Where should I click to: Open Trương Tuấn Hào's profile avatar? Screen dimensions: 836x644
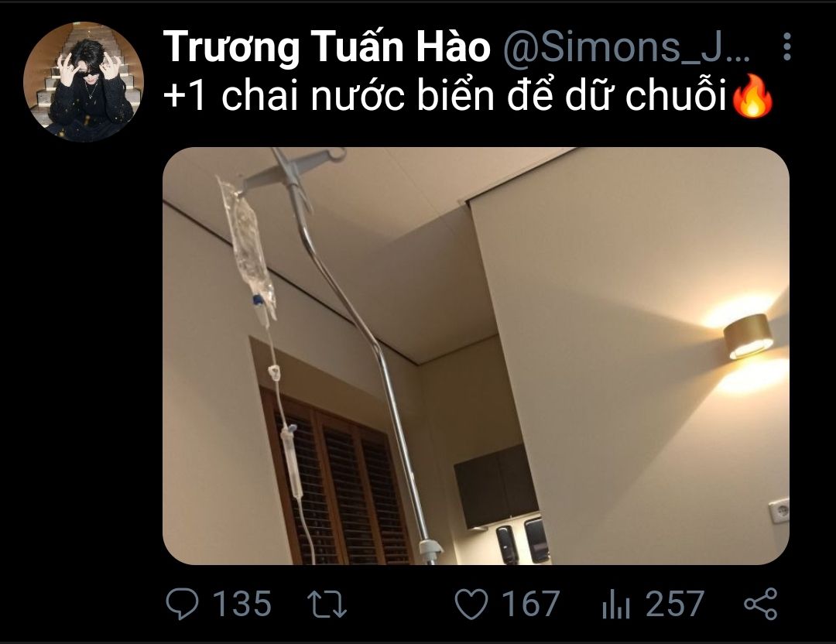84,81
